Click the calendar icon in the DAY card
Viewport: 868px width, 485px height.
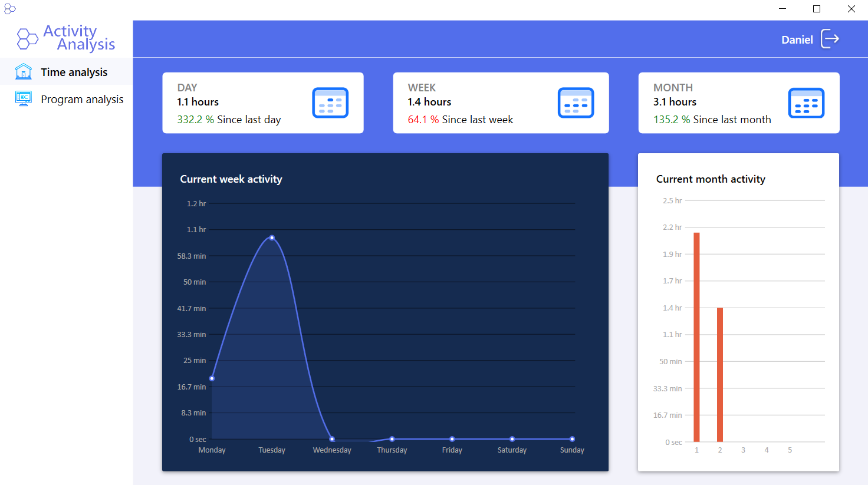point(330,103)
